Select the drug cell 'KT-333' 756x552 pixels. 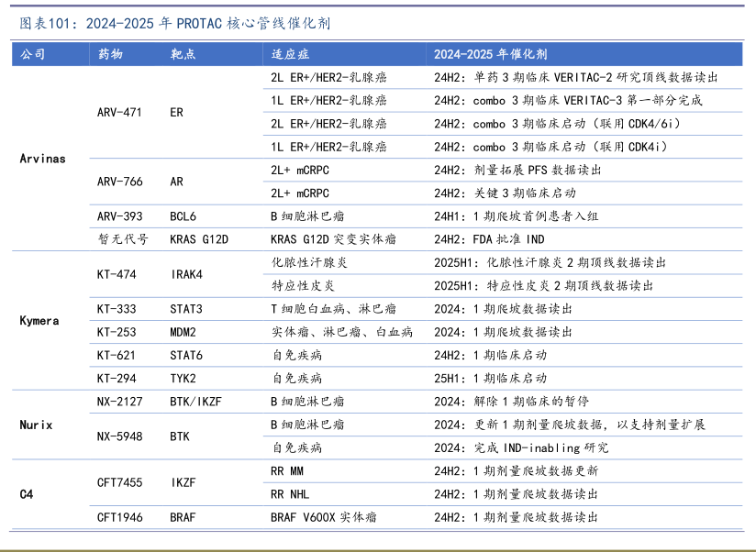click(117, 309)
